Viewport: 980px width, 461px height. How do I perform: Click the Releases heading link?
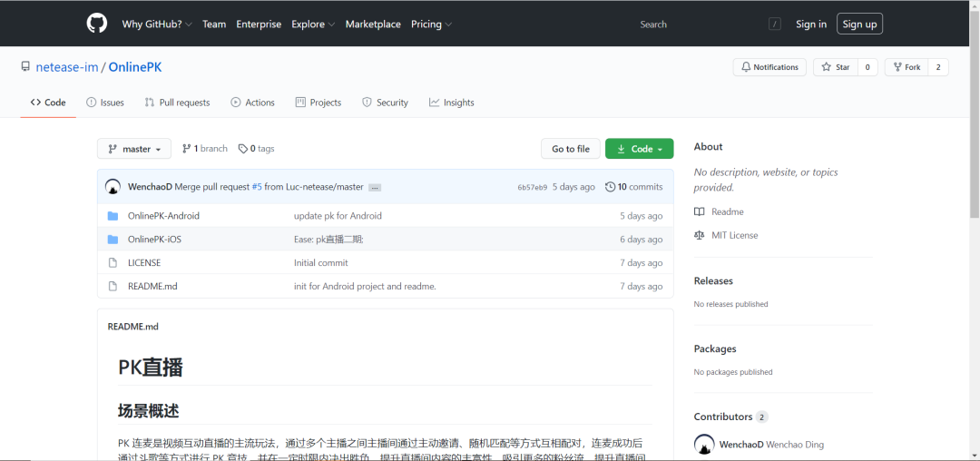tap(714, 281)
